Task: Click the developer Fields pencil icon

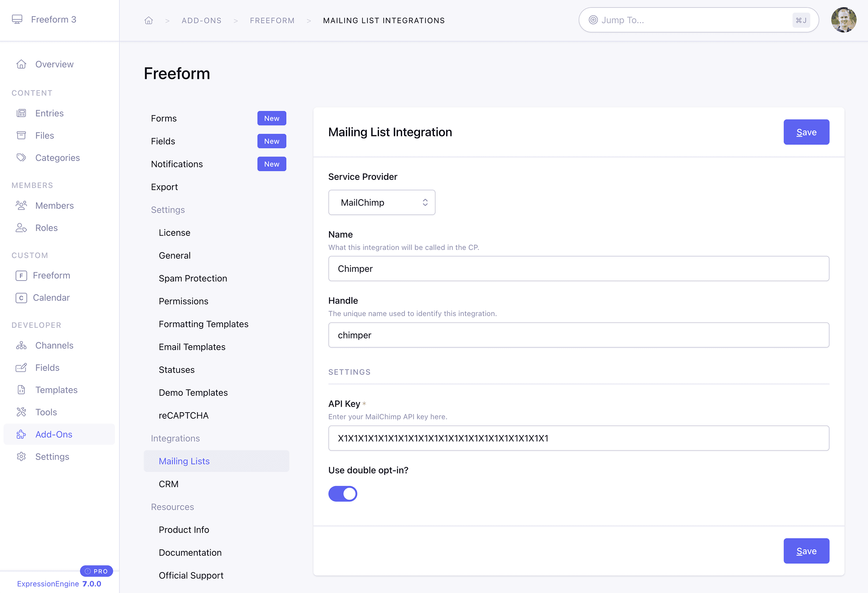Action: [21, 367]
